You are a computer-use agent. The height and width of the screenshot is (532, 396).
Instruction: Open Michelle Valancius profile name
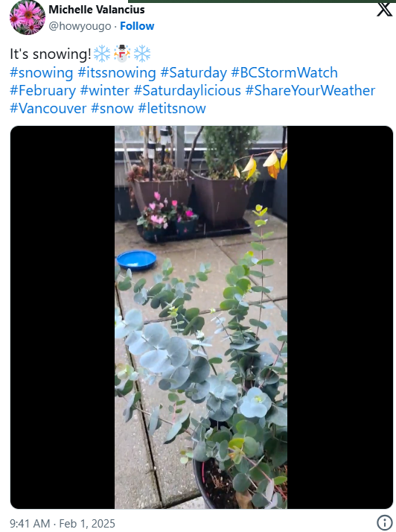click(97, 10)
